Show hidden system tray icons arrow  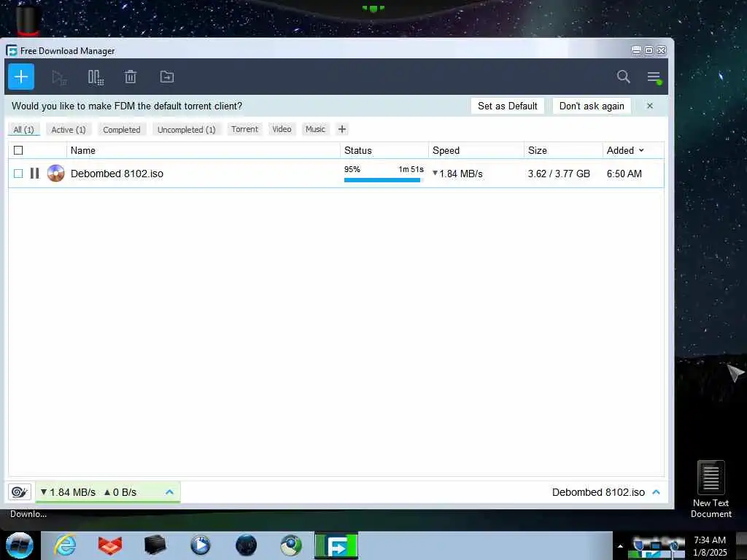point(620,546)
